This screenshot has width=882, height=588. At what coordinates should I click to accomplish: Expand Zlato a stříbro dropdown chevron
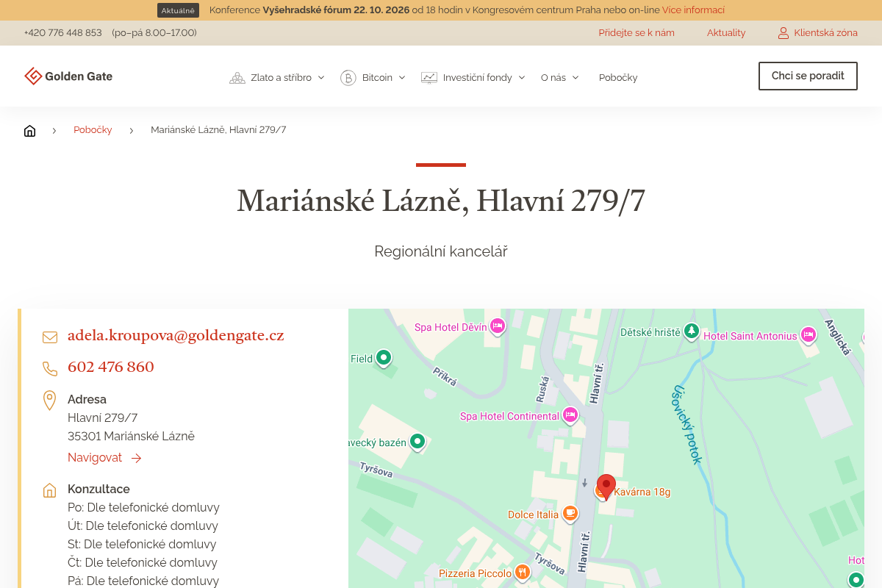point(321,77)
